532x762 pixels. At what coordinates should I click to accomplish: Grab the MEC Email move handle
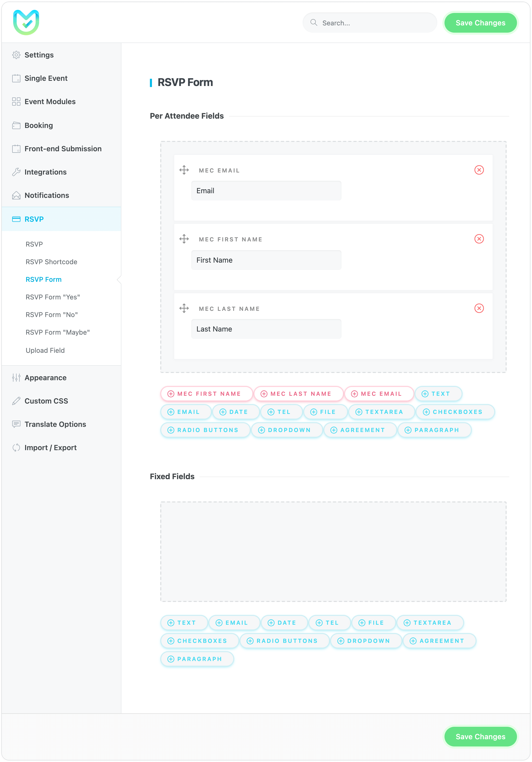184,170
